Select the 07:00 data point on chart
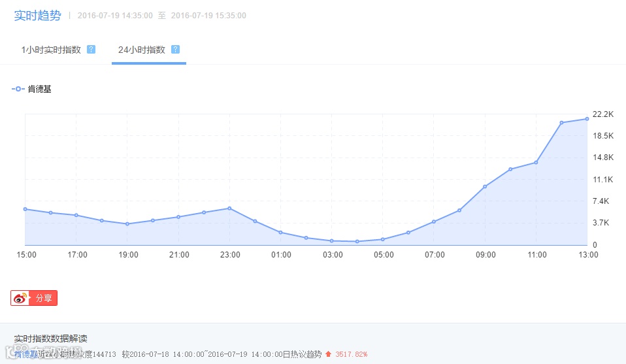Screen dimensions: 626x364 coord(434,222)
